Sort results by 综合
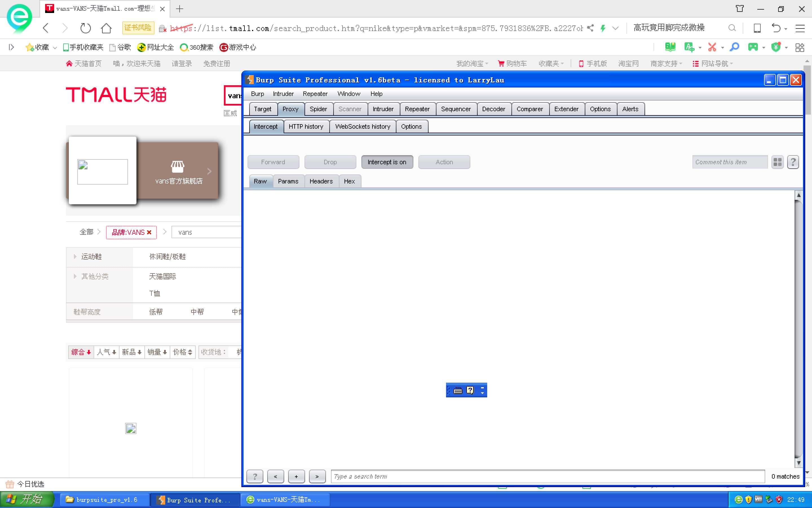Image resolution: width=812 pixels, height=508 pixels. (x=81, y=352)
